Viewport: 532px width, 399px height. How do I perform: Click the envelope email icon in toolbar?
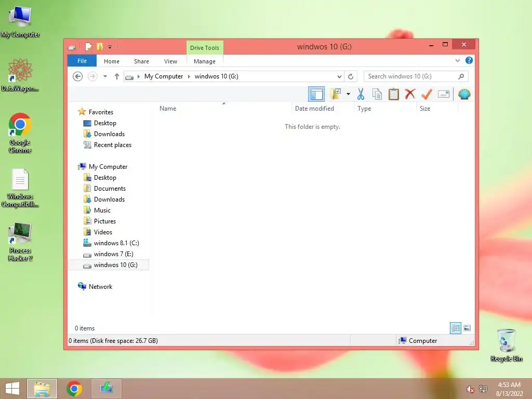coord(444,94)
